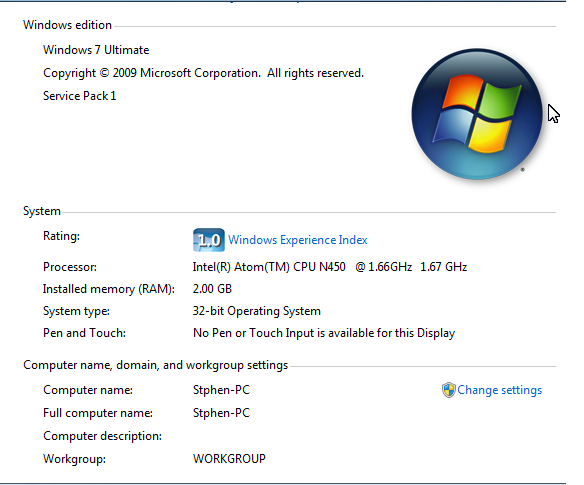Click the Microsoft copyright notice text
Viewport: 584px width, 485px height.
[x=203, y=73]
